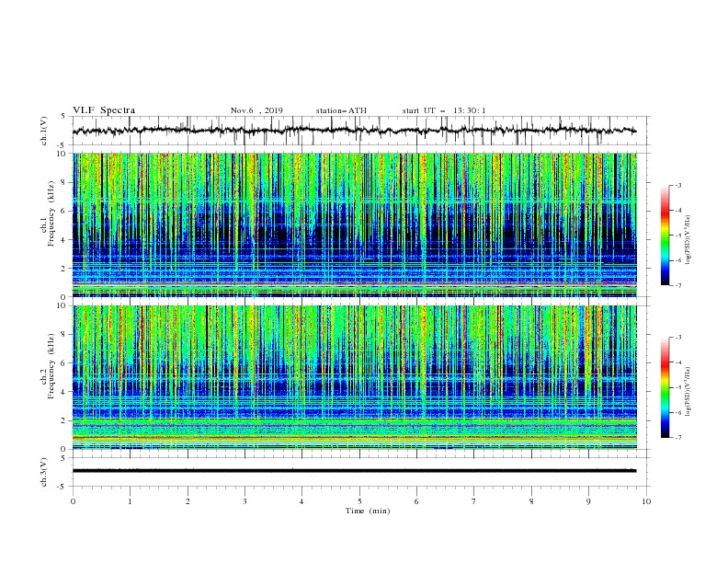Click the "-7" label on ch.2 colorbar
The width and height of the screenshot is (728, 563).
click(x=677, y=438)
